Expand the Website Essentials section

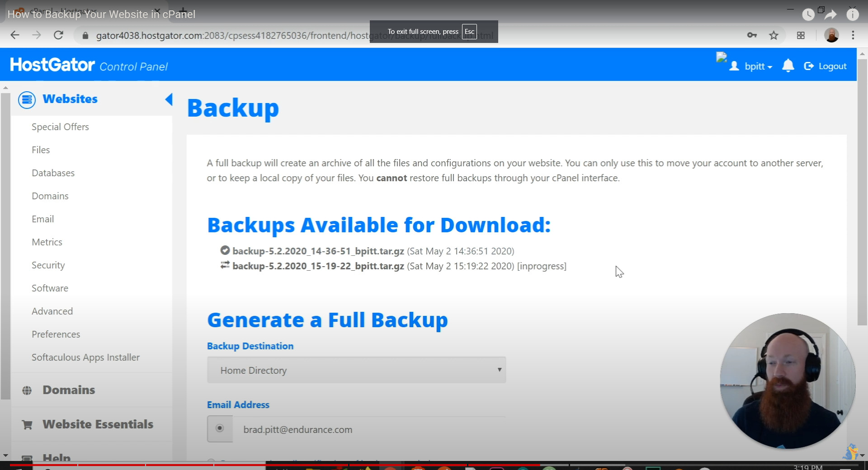tap(98, 424)
